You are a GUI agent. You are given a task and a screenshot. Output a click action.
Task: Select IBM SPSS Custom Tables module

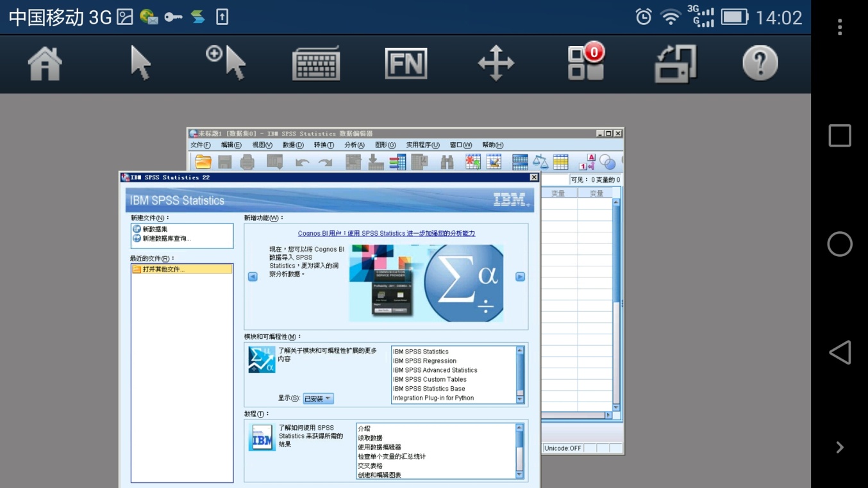(430, 379)
